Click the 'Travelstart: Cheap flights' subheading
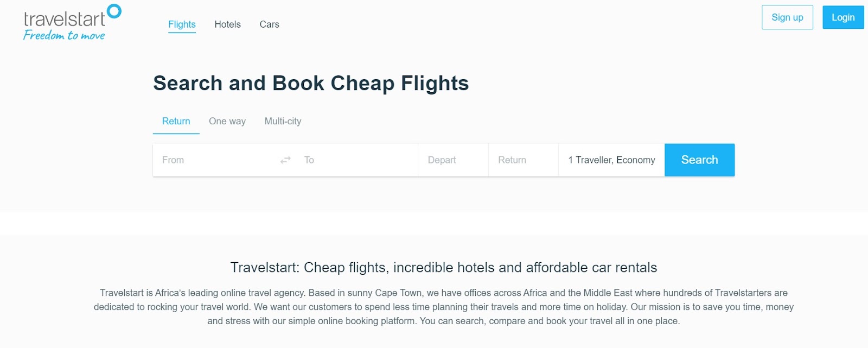Image resolution: width=868 pixels, height=348 pixels. point(443,267)
